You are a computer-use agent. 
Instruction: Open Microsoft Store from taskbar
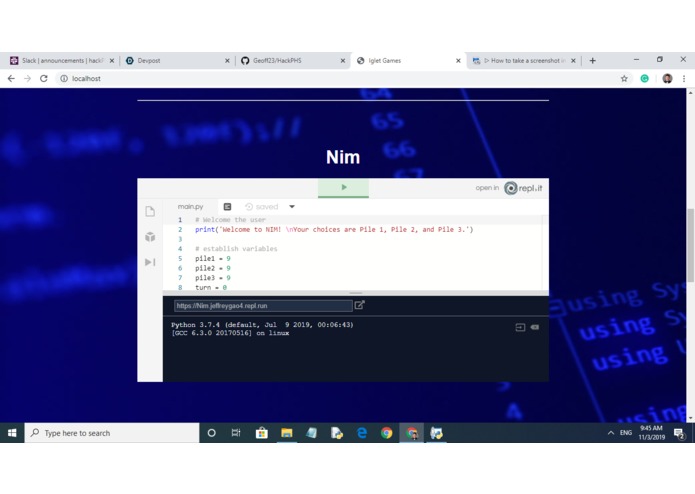262,433
